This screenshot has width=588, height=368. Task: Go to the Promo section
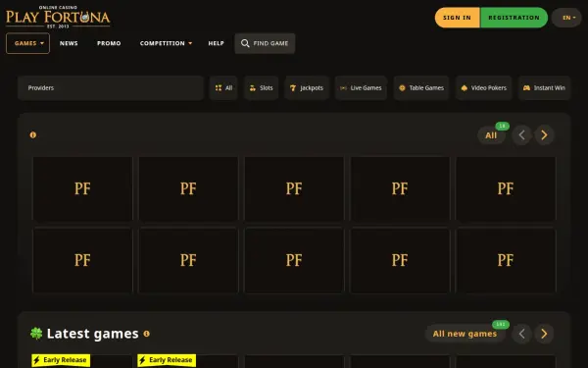tap(109, 43)
